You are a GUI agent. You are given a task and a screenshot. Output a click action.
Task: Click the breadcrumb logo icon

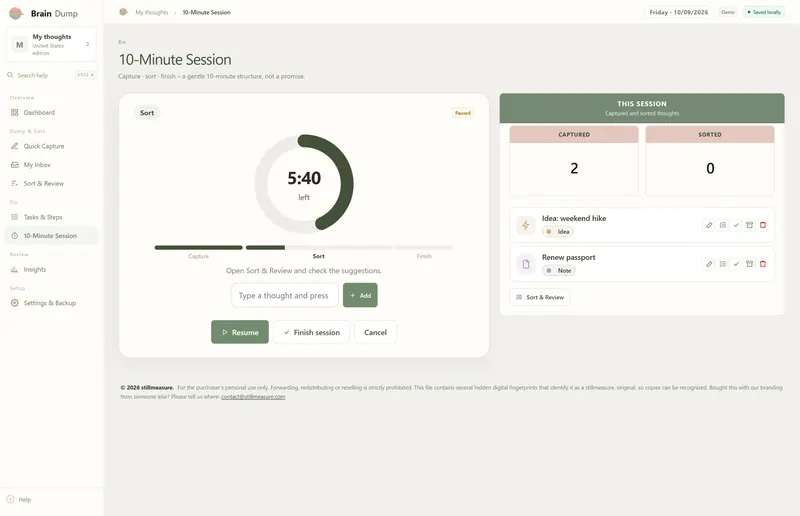[x=123, y=12]
